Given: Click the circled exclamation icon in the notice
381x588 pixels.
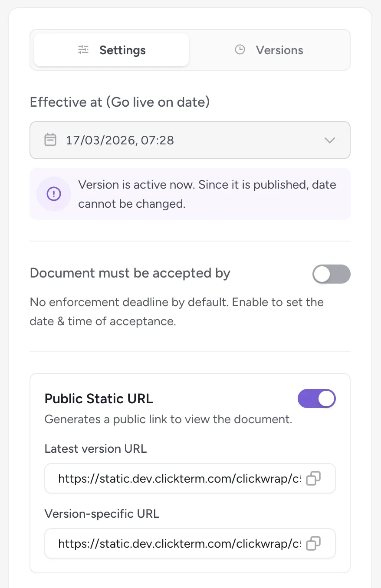Looking at the screenshot, I should pyautogui.click(x=53, y=194).
